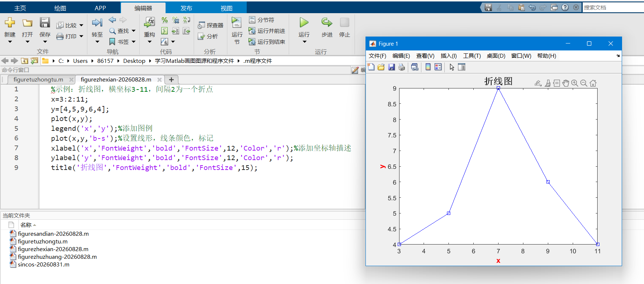The height and width of the screenshot is (284, 644).
Task: Click the insert colorbar icon in Figure 1
Action: [x=428, y=67]
